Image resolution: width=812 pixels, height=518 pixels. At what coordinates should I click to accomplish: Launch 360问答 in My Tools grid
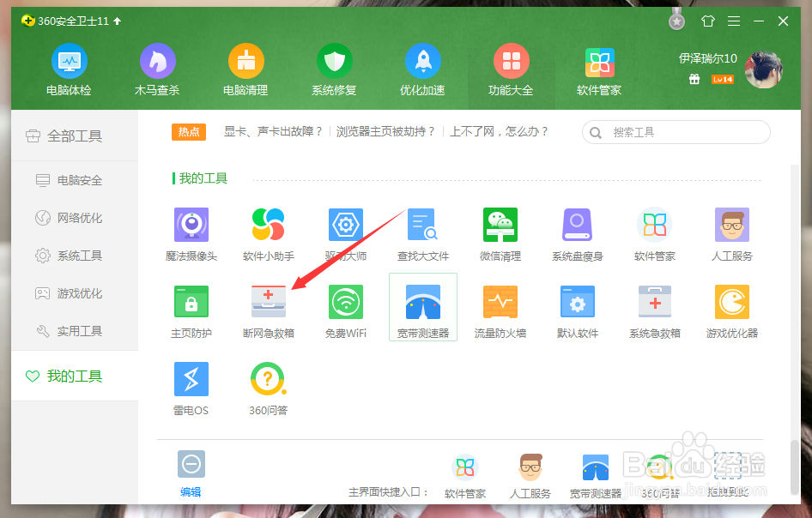(x=269, y=388)
